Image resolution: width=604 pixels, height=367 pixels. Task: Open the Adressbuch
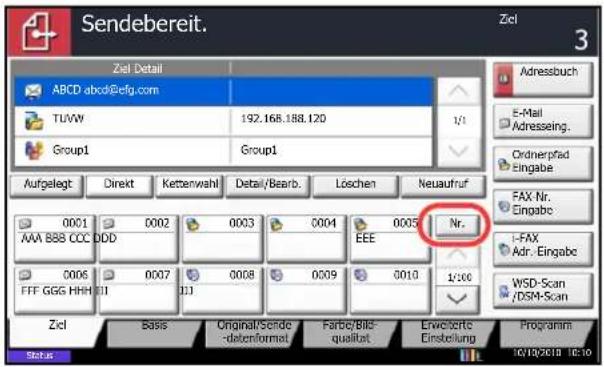(x=543, y=79)
